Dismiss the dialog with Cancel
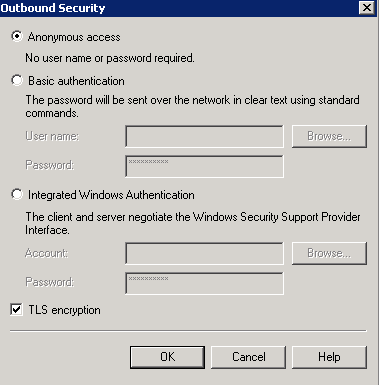The height and width of the screenshot is (385, 379). tap(249, 357)
